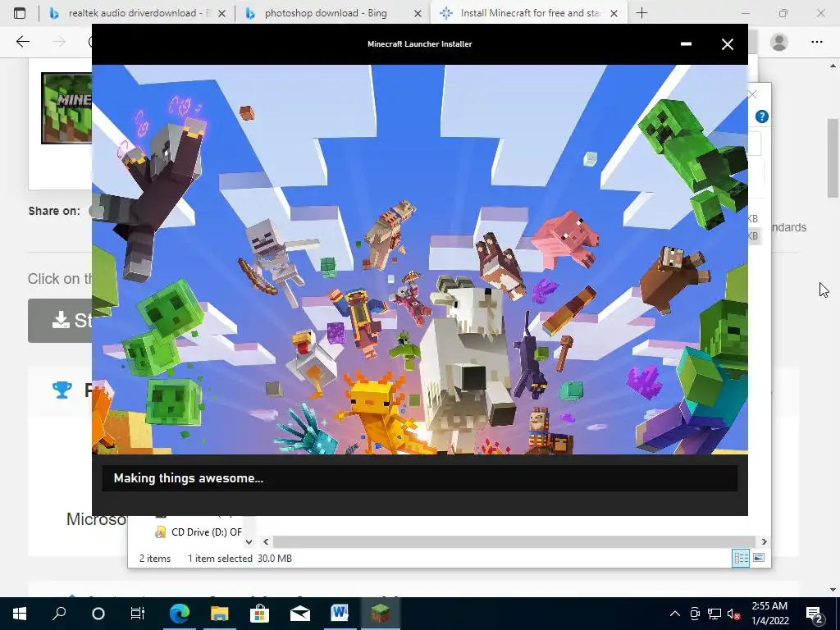The width and height of the screenshot is (840, 630).
Task: Close the realtek audio driver tab
Action: click(221, 13)
